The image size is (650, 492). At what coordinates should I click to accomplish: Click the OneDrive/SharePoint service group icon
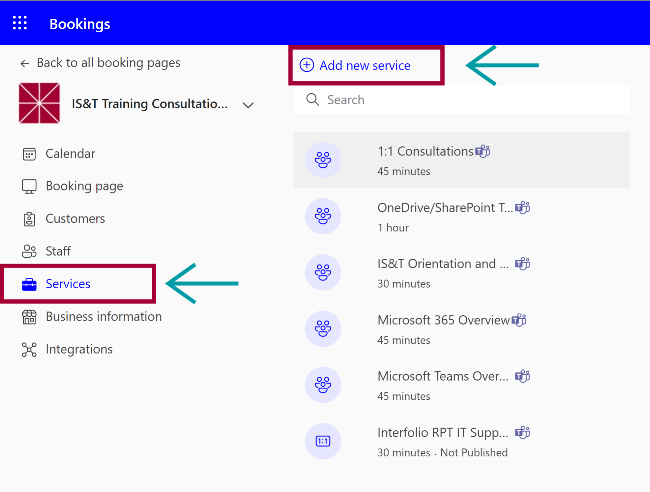(323, 216)
